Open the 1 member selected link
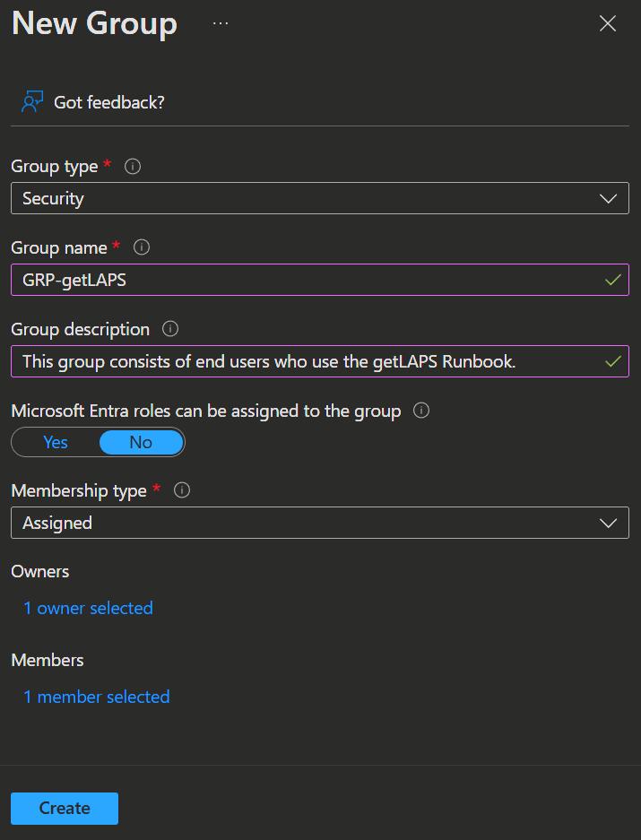This screenshot has width=641, height=840. [96, 697]
